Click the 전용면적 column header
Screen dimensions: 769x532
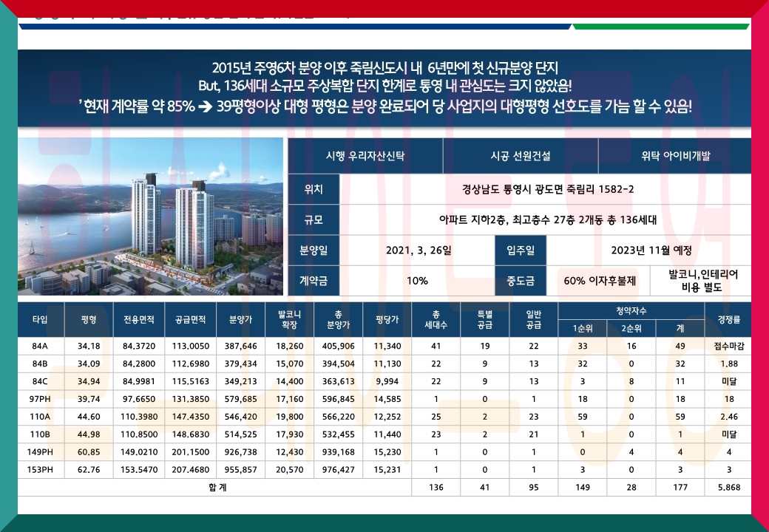pyautogui.click(x=139, y=319)
